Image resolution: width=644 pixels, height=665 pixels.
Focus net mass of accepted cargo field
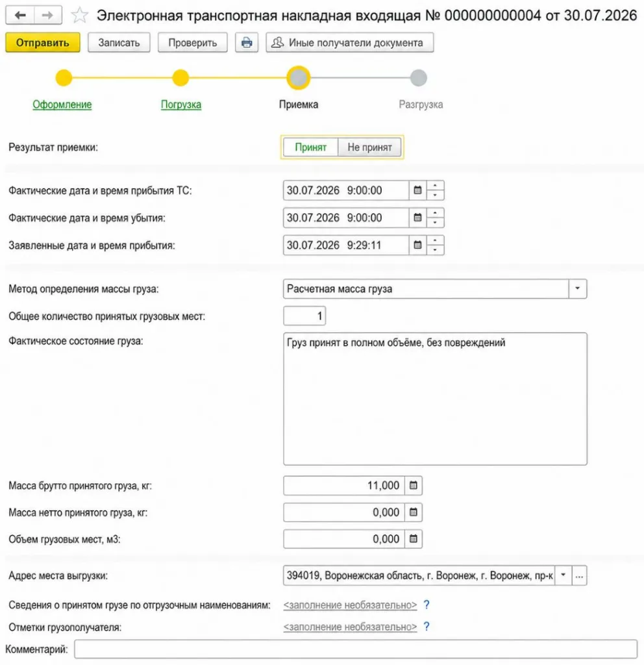(344, 512)
